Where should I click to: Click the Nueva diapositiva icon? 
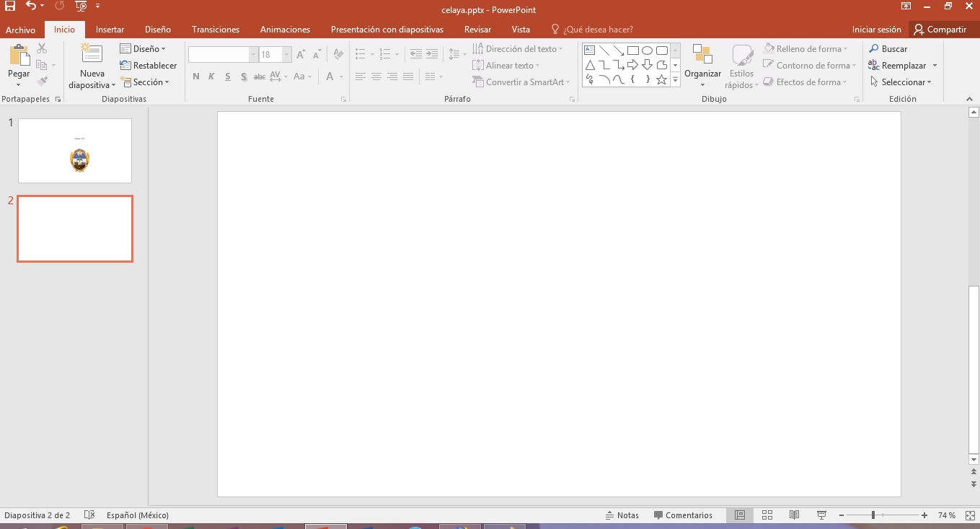tap(92, 56)
